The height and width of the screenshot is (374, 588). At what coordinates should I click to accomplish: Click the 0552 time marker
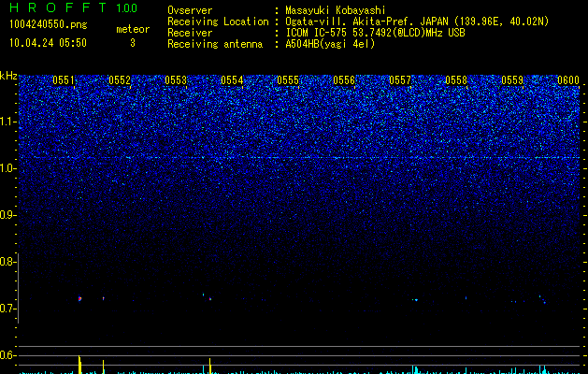[120, 80]
